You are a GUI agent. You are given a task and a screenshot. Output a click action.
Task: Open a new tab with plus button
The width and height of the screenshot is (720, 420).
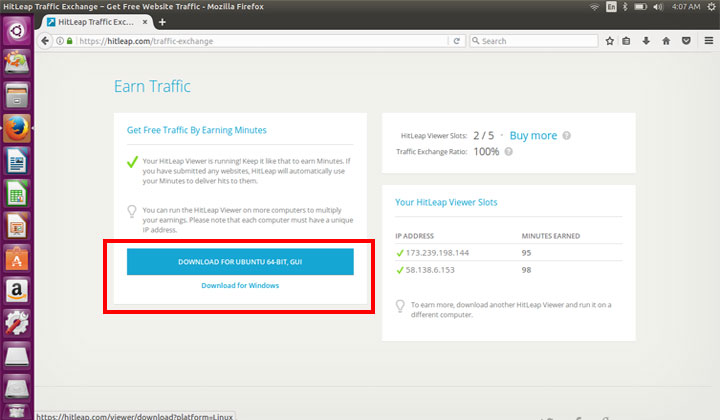click(x=162, y=22)
